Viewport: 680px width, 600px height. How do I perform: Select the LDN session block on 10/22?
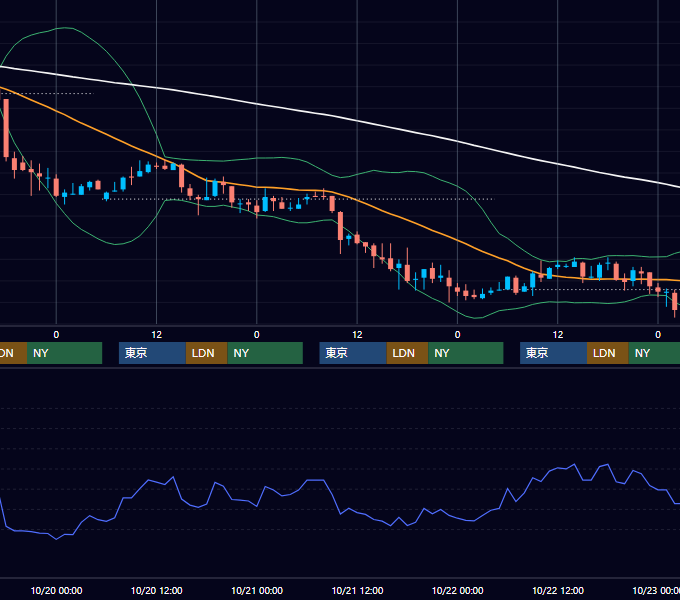pyautogui.click(x=608, y=353)
